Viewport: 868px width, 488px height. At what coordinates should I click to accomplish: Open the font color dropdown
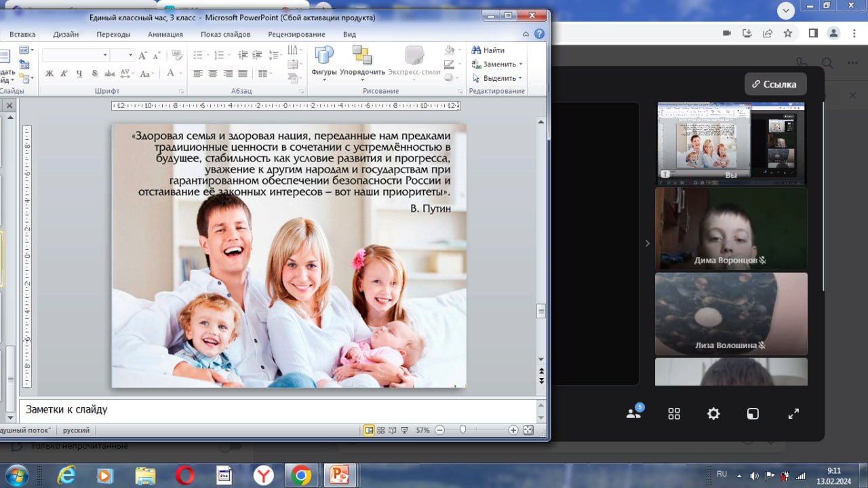[180, 73]
